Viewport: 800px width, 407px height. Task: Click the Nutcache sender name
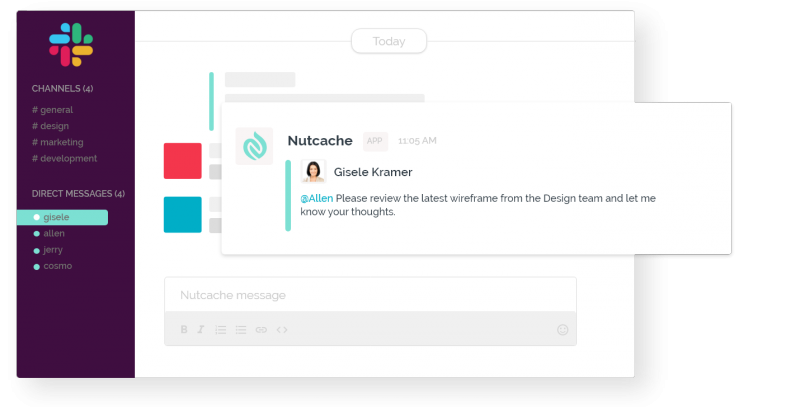click(x=320, y=141)
